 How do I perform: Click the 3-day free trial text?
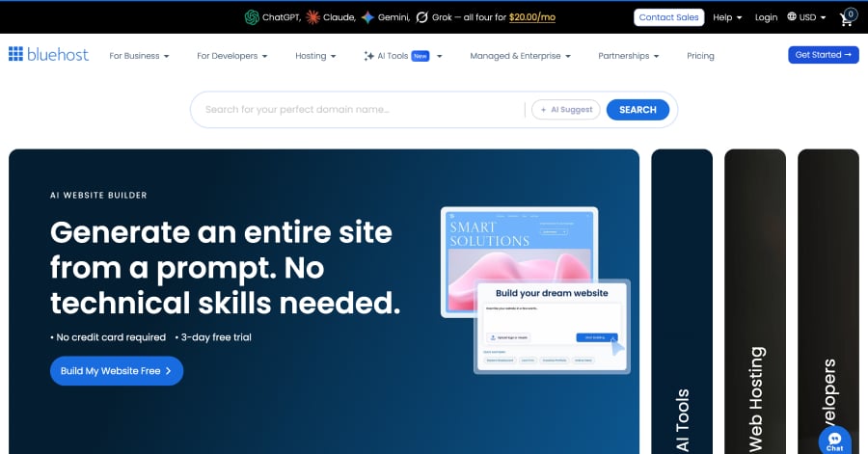point(216,337)
